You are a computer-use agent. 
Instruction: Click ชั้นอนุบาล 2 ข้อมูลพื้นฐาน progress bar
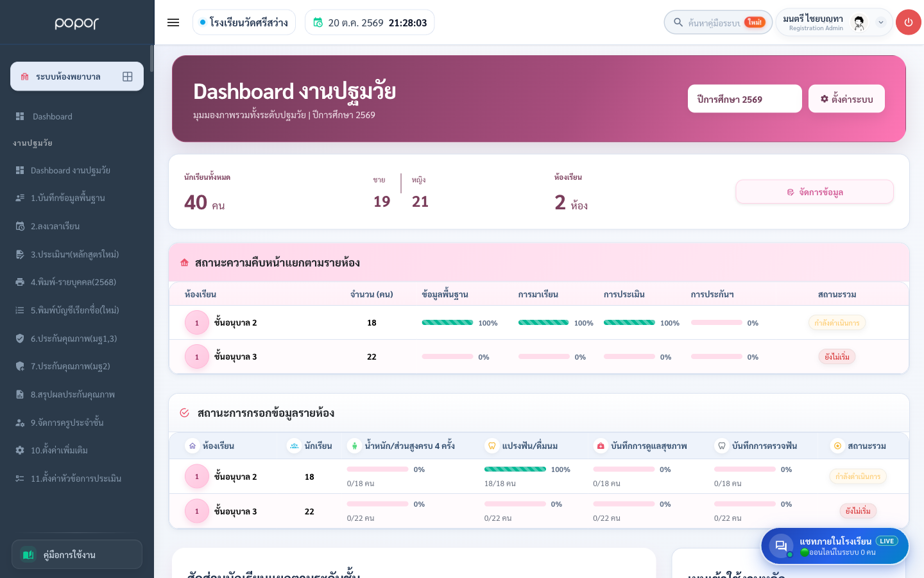tap(447, 322)
